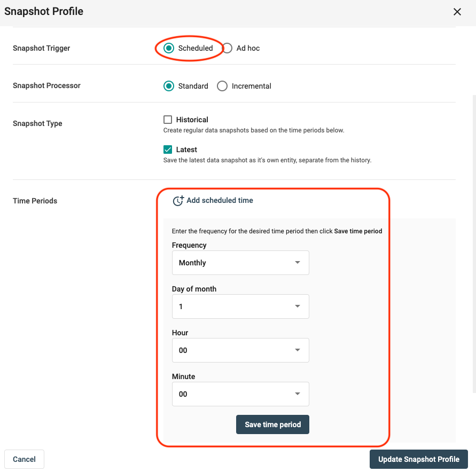Choose the Ad hoc trigger option
The height and width of the screenshot is (472, 476).
click(228, 48)
